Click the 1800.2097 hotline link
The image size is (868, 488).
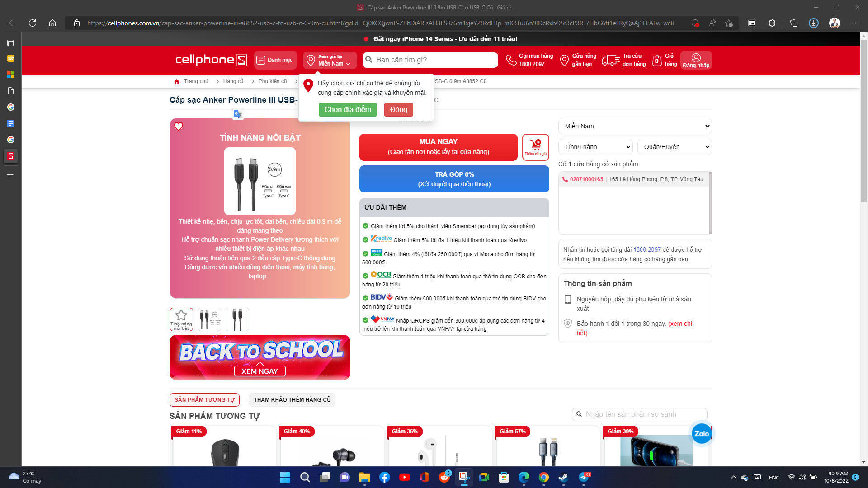point(647,250)
